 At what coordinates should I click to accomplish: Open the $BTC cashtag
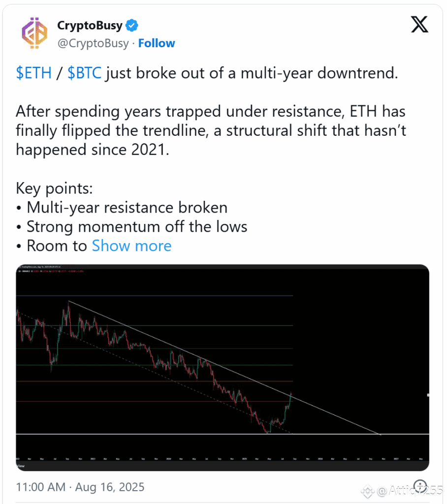click(84, 73)
